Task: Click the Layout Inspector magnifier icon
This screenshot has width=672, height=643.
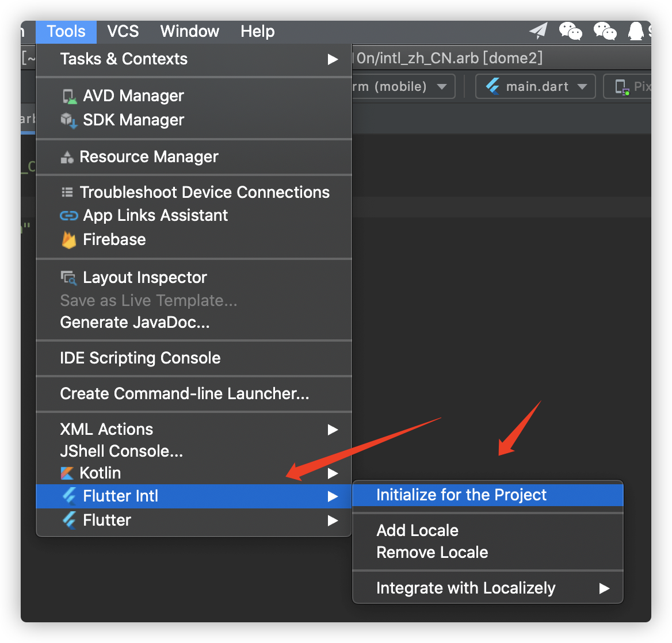Action: 68,278
